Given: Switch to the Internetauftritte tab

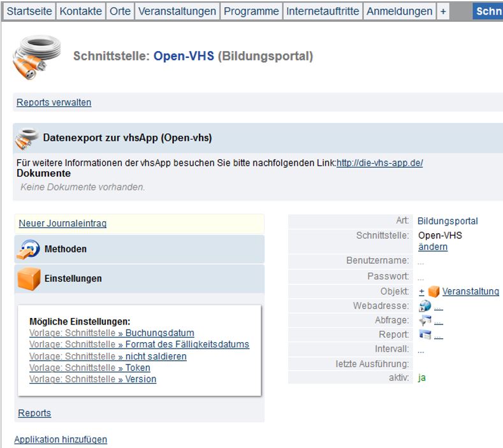Looking at the screenshot, I should click(x=323, y=11).
